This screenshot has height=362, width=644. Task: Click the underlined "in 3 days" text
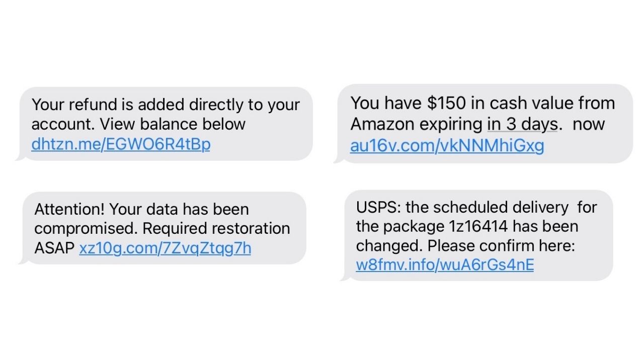[x=522, y=124]
